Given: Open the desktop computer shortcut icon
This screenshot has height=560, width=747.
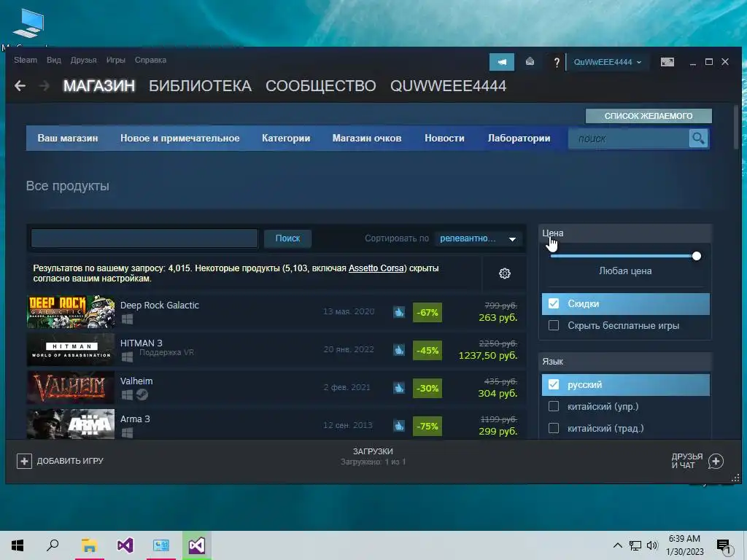Looking at the screenshot, I should (x=28, y=24).
